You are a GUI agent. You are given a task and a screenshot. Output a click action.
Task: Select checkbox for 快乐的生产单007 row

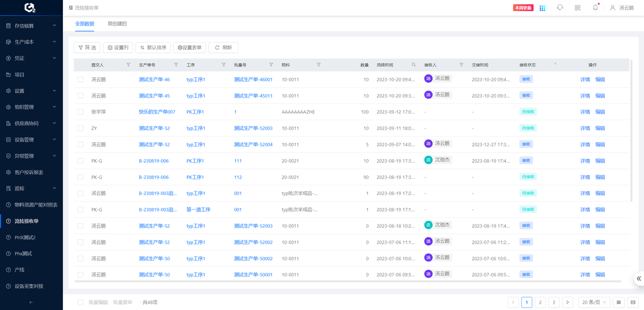(x=80, y=112)
